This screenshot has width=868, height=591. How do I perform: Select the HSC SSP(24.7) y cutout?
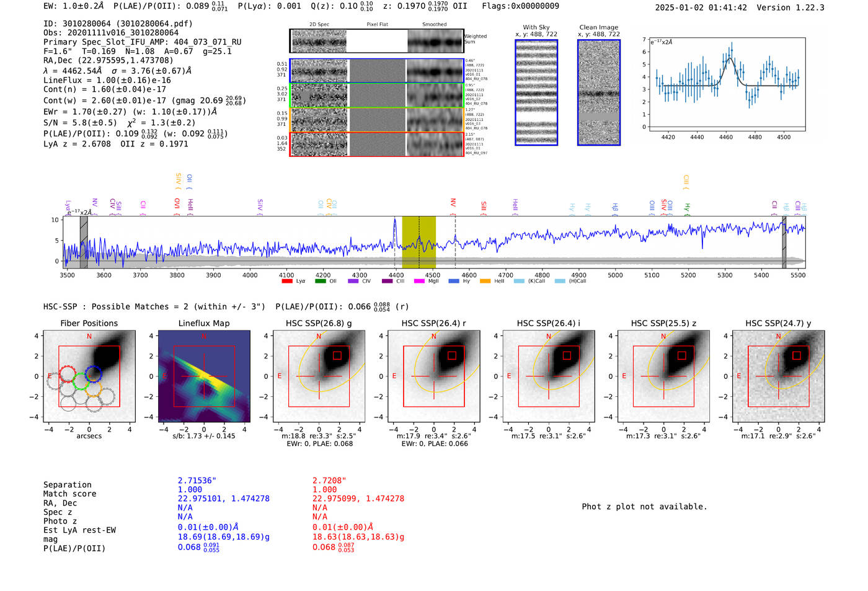778,376
